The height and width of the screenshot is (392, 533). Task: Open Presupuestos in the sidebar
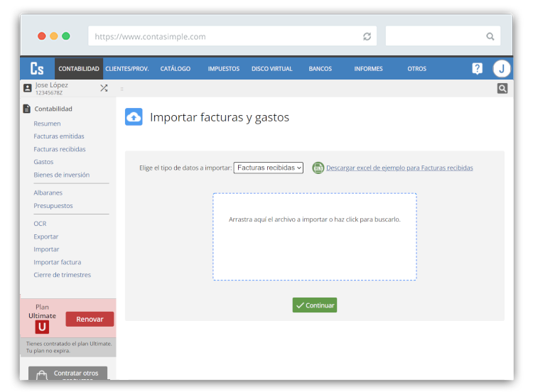coord(53,205)
